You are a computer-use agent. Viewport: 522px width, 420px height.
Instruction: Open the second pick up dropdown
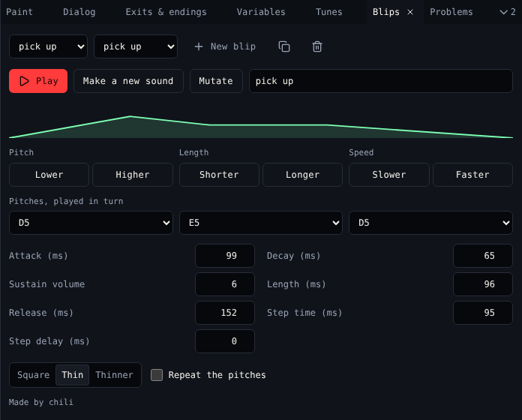136,46
